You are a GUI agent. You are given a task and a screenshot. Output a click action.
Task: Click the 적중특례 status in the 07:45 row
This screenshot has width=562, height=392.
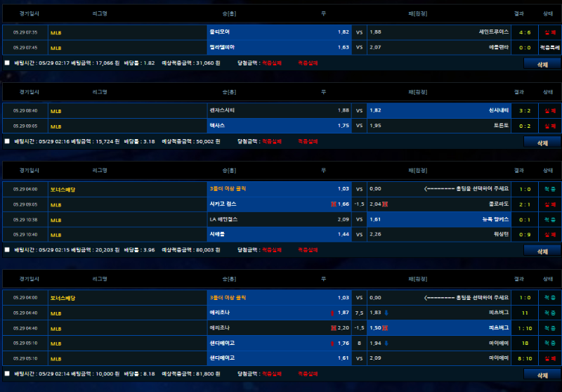550,48
